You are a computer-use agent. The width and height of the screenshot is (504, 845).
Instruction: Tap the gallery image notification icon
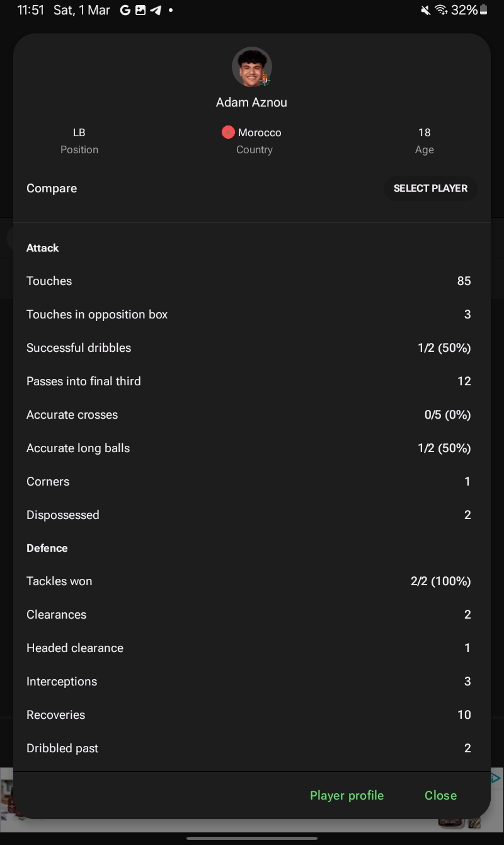coord(140,10)
